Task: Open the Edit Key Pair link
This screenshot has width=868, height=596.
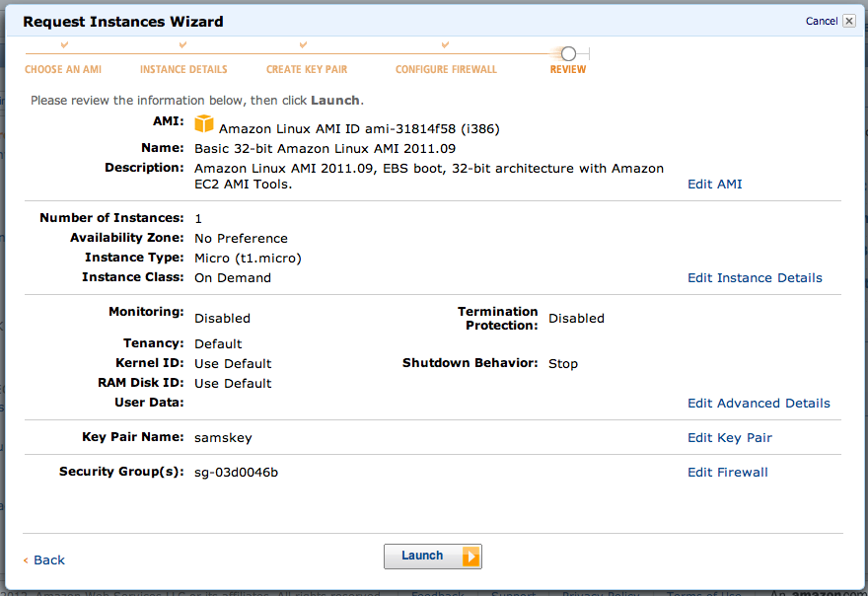Action: tap(730, 437)
